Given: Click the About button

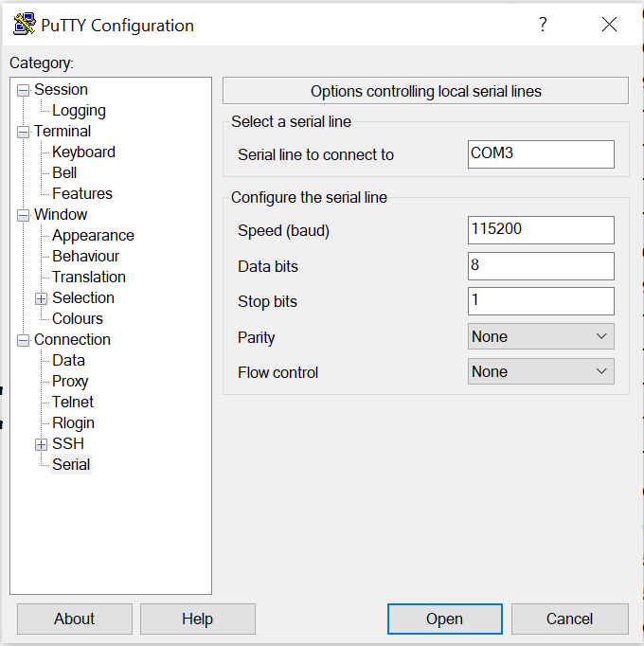Looking at the screenshot, I should (x=74, y=619).
